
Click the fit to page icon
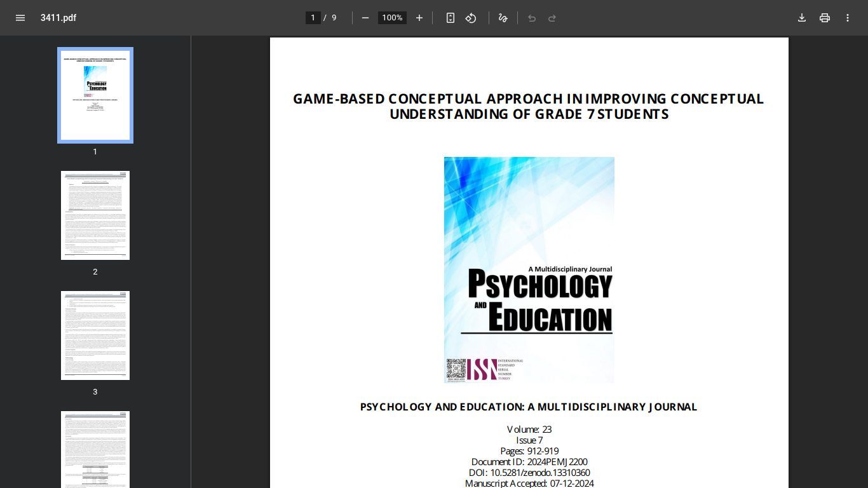(451, 18)
